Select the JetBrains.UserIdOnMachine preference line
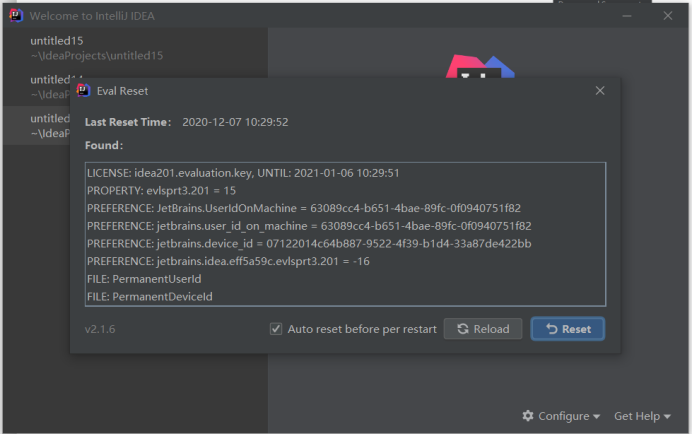 point(304,208)
